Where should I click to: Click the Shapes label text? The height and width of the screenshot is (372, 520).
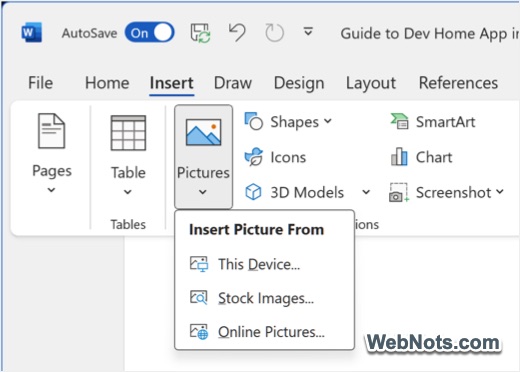coord(294,122)
